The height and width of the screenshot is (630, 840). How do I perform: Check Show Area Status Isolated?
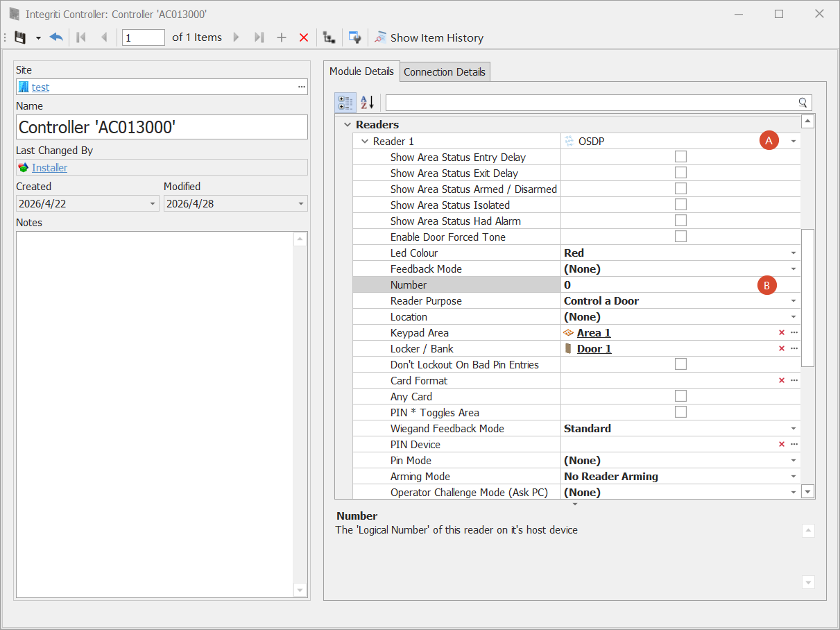[680, 205]
